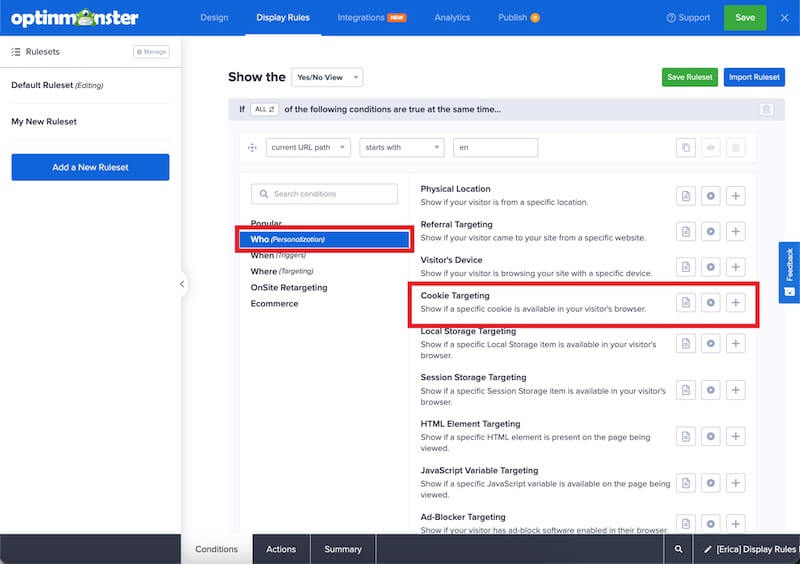The width and height of the screenshot is (800, 564).
Task: Add the Session Storage Targeting condition
Action: (736, 390)
